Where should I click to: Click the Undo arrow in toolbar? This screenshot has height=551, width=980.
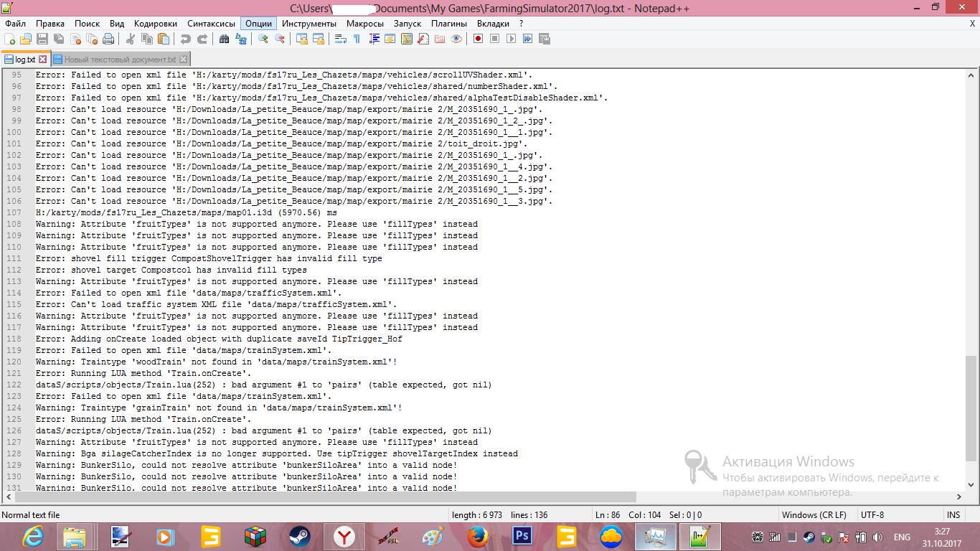point(186,39)
